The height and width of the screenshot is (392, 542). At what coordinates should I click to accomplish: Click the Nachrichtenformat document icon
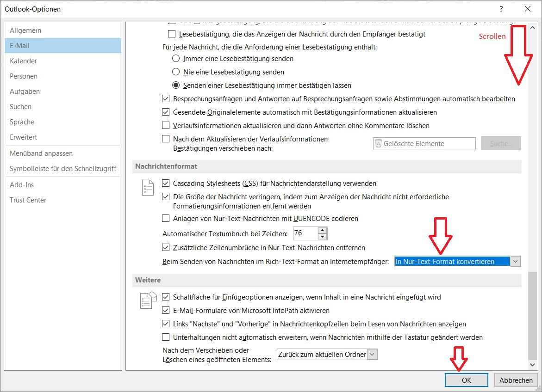[x=147, y=188]
